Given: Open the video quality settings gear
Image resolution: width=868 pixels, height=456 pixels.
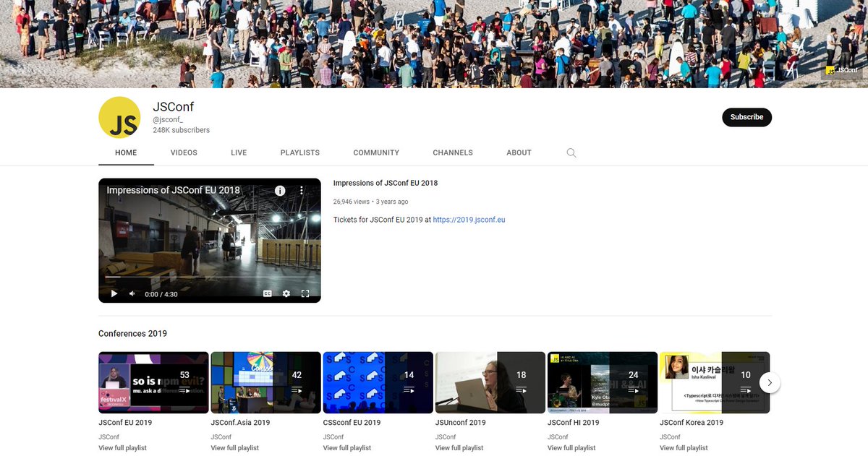Looking at the screenshot, I should pos(286,293).
